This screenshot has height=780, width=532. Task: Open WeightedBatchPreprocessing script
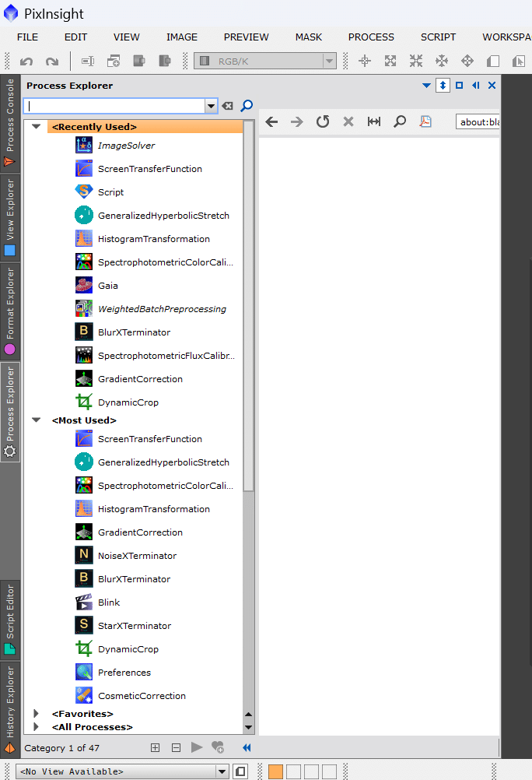point(162,309)
